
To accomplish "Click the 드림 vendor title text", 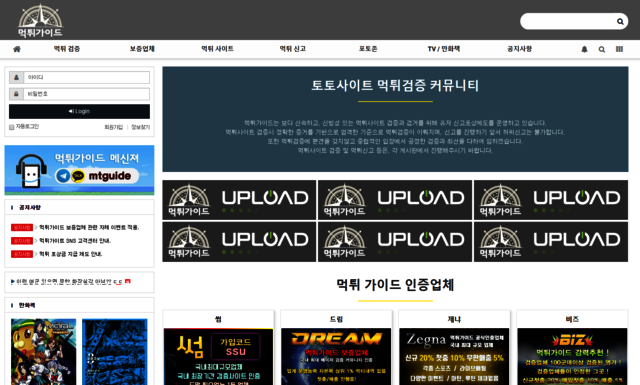I will click(x=336, y=319).
